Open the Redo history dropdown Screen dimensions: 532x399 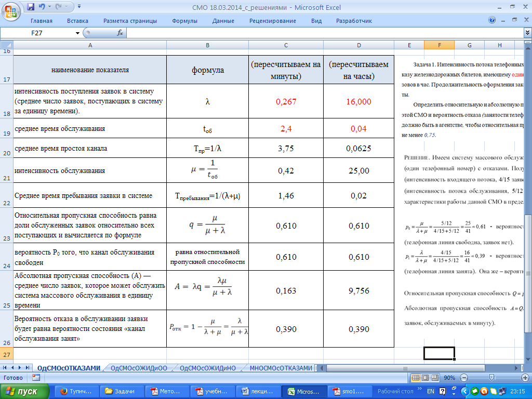point(67,6)
